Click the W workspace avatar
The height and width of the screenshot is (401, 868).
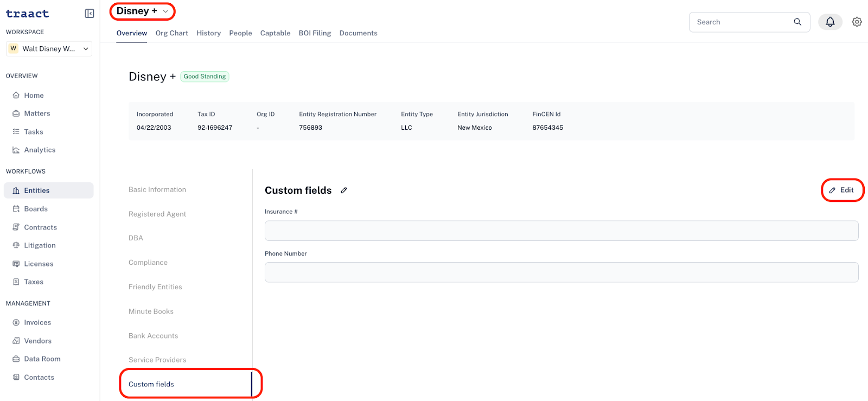pos(14,48)
